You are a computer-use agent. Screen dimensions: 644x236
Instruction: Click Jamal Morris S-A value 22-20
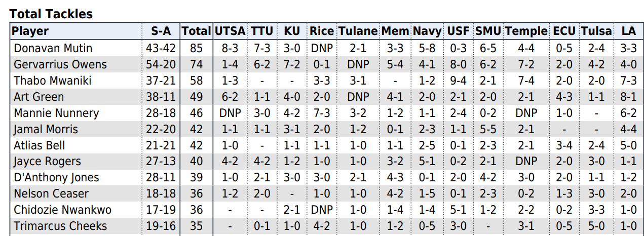pyautogui.click(x=161, y=129)
